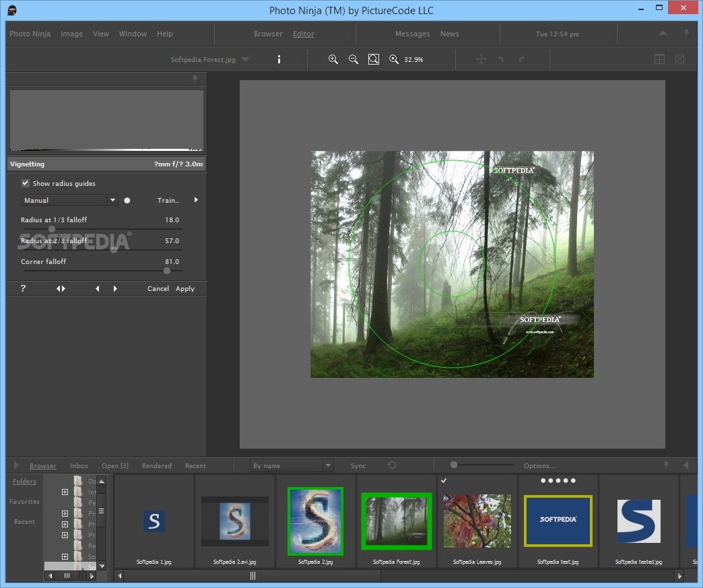Click the pin icon above the histogram
The width and height of the screenshot is (703, 588).
[195, 79]
